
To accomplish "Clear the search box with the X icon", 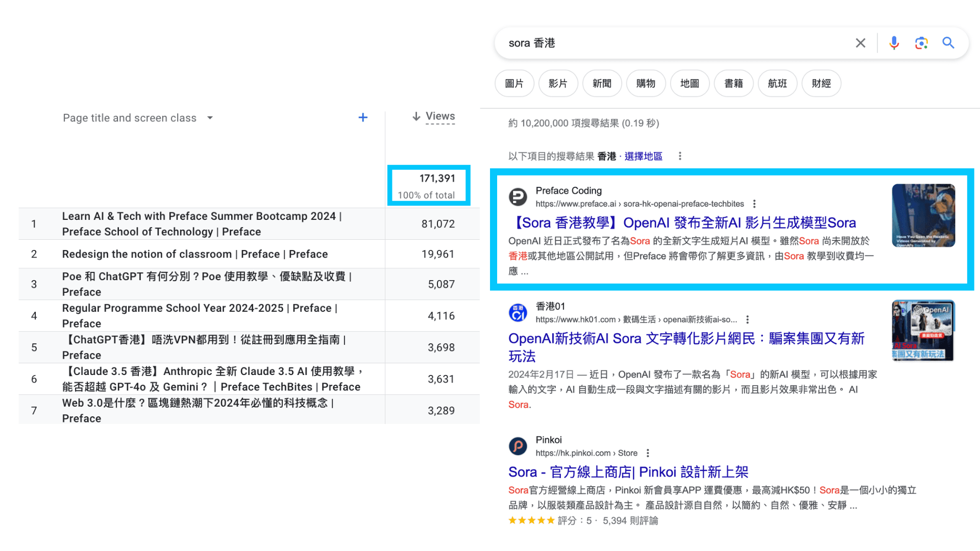I will point(861,43).
